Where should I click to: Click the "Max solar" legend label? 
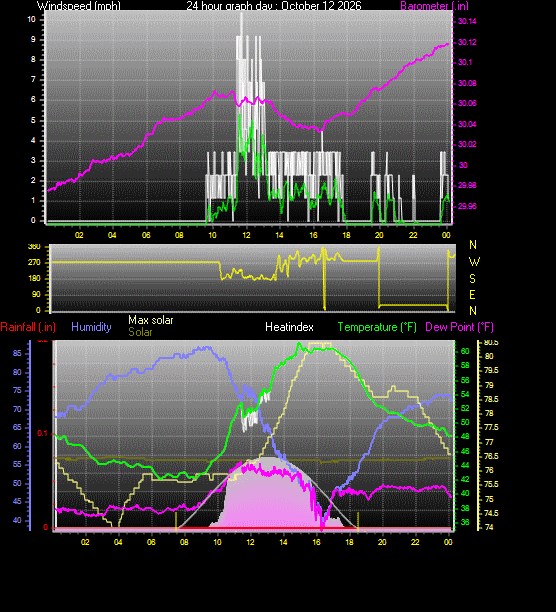click(x=151, y=320)
